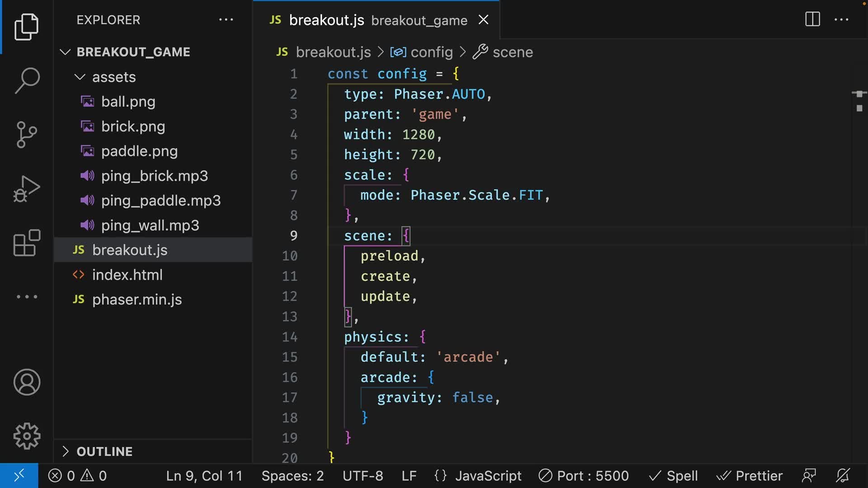Open paddle.png image file
Viewport: 868px width, 488px height.
tap(153, 151)
